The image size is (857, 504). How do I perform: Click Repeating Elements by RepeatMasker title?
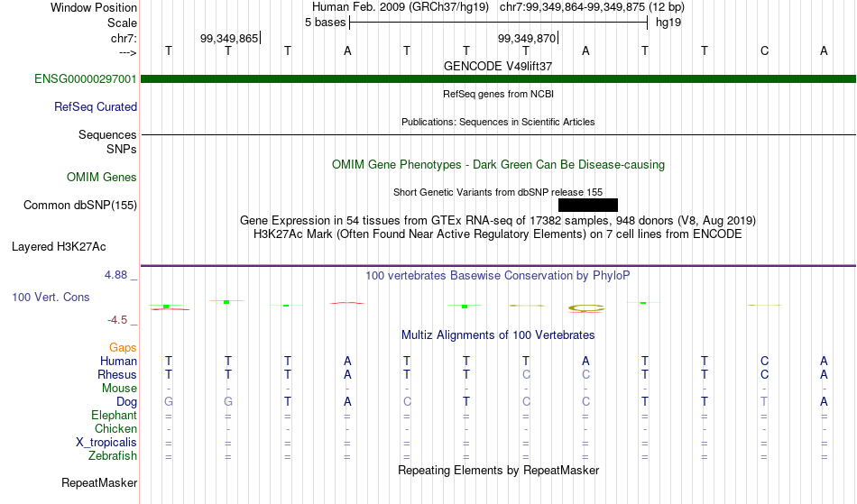click(x=499, y=471)
